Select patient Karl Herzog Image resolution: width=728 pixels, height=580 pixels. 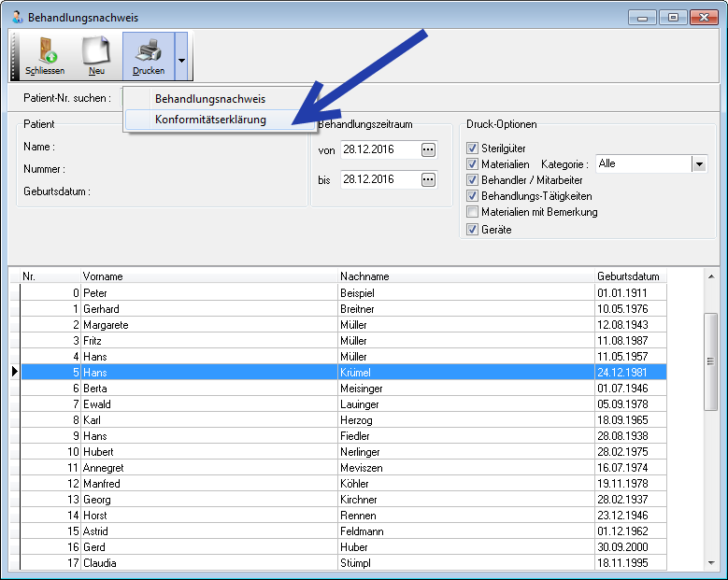pyautogui.click(x=344, y=420)
